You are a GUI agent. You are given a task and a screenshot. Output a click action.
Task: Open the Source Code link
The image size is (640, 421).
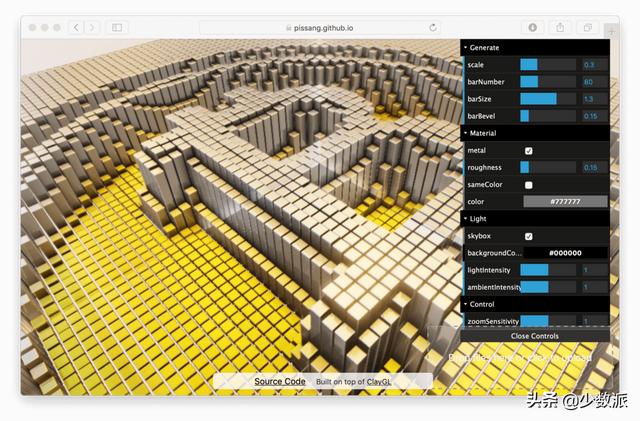(x=279, y=381)
